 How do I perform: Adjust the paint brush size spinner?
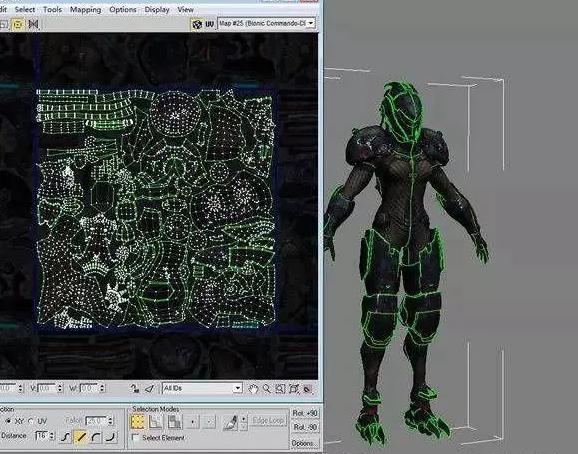click(x=243, y=422)
